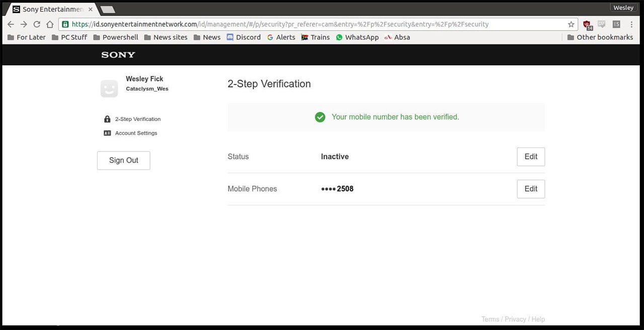Open the Trains bookmark

pos(315,37)
